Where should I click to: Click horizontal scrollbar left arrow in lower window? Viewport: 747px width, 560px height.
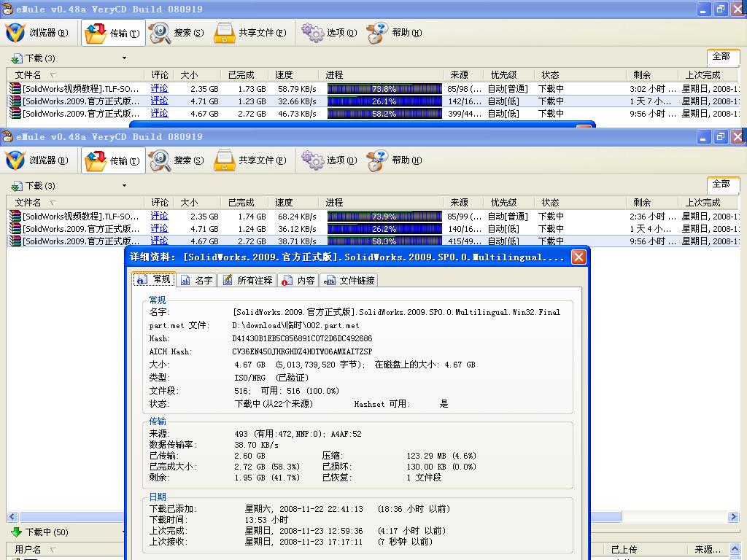pyautogui.click(x=12, y=517)
